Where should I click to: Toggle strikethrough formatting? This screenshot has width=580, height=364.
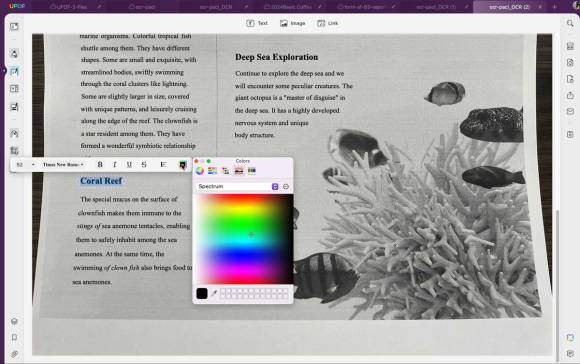pyautogui.click(x=144, y=165)
